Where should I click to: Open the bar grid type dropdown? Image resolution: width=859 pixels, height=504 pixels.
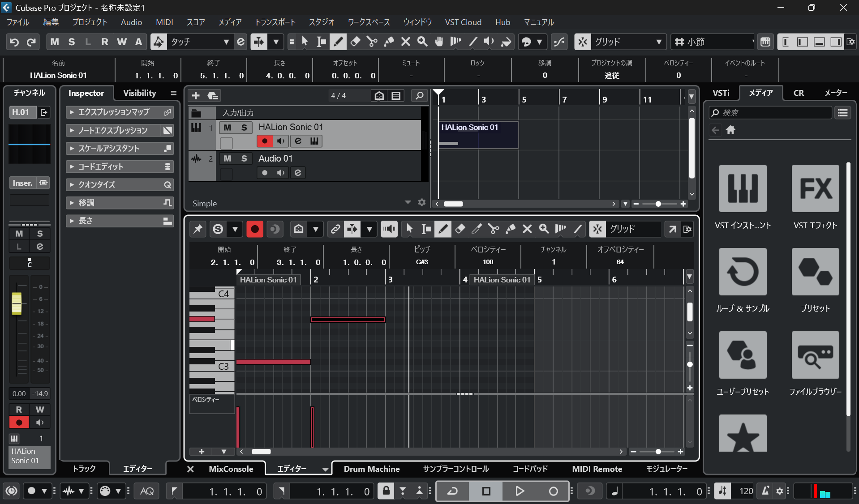point(713,42)
